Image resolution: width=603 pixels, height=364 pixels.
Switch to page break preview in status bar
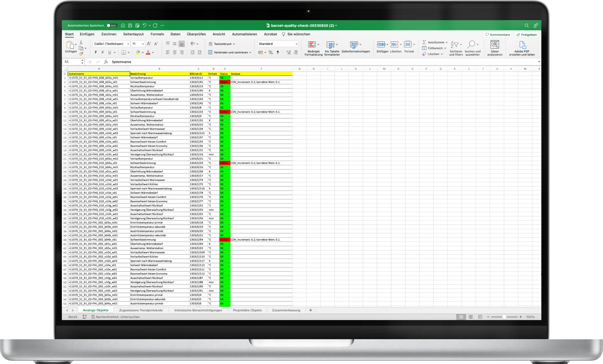click(x=480, y=317)
